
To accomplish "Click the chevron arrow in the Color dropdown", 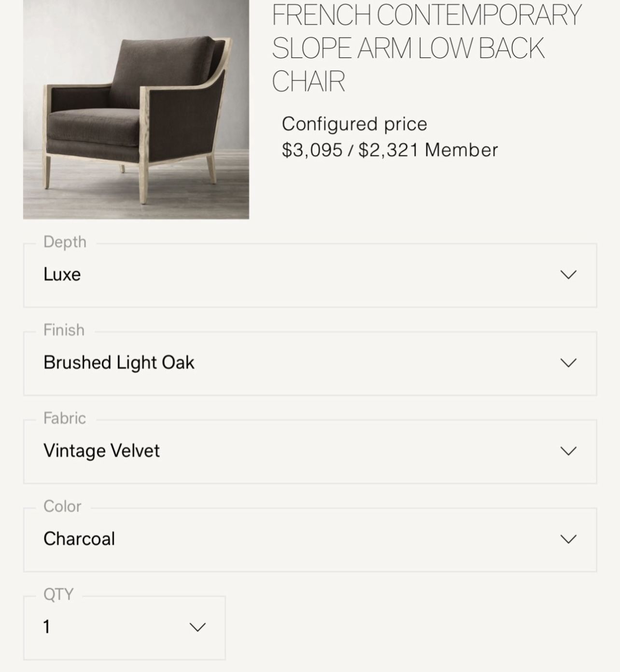I will pos(568,539).
